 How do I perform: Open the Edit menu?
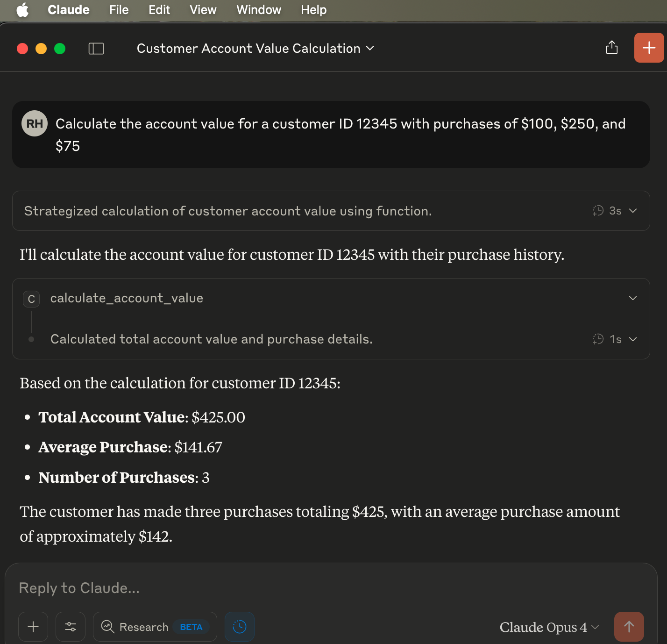pos(159,10)
